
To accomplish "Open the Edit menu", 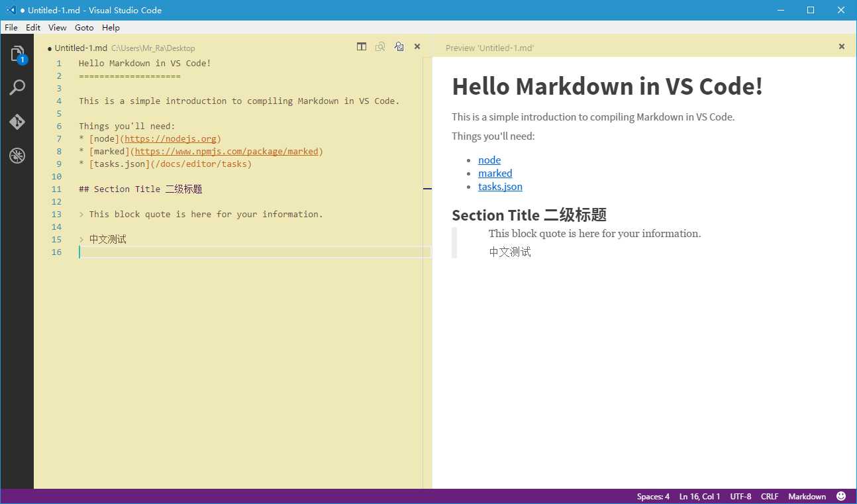I will (x=33, y=28).
